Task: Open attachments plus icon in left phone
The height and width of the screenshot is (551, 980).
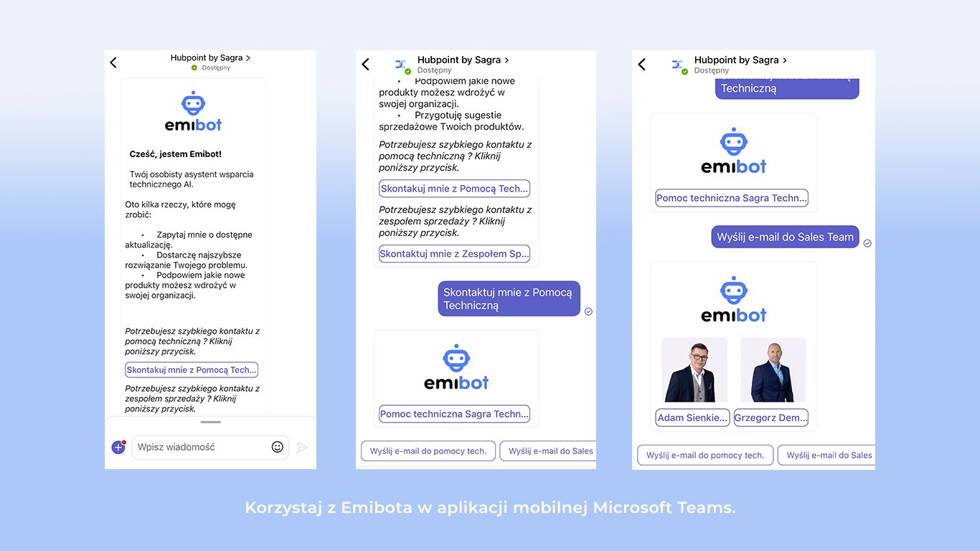Action: 118,447
